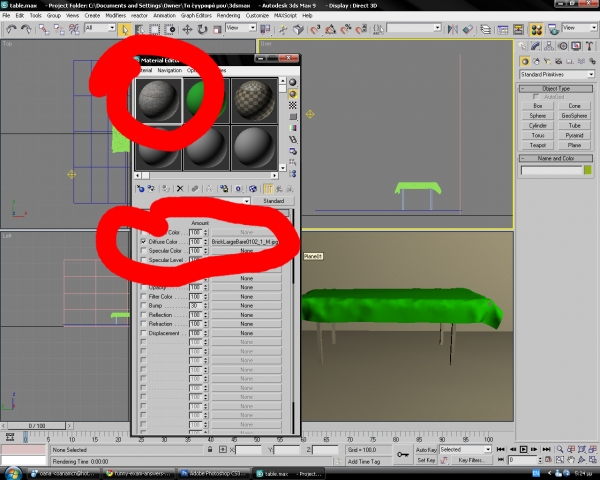Image resolution: width=600 pixels, height=480 pixels.
Task: Click Show End Result icon
Action: (268, 189)
